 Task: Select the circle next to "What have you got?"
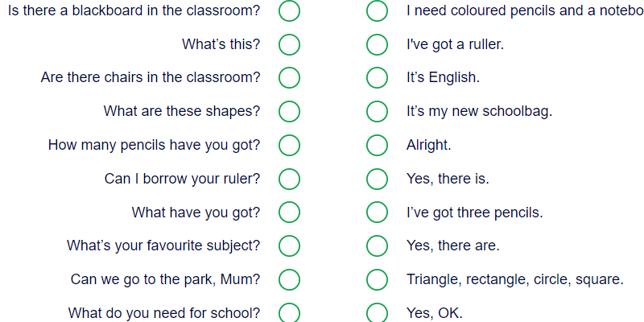coord(290,213)
